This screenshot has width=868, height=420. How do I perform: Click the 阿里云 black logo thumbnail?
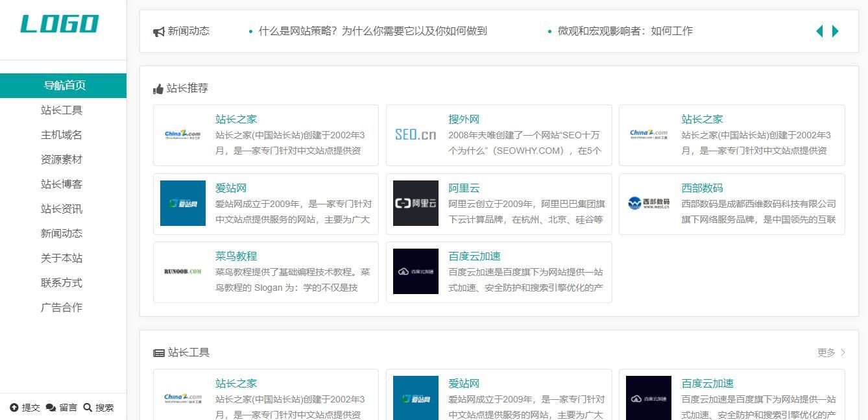[416, 203]
